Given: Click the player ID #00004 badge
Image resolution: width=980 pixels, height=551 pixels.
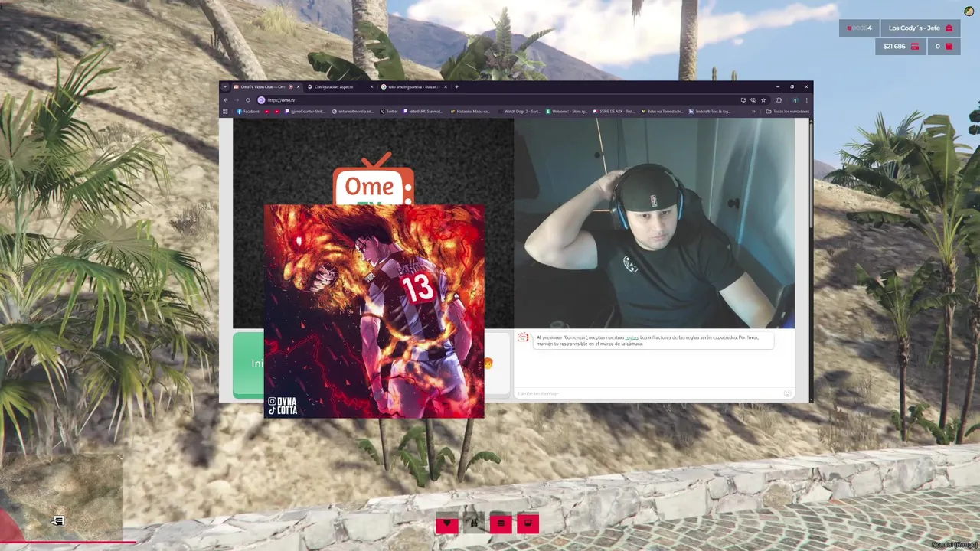Looking at the screenshot, I should (x=859, y=28).
